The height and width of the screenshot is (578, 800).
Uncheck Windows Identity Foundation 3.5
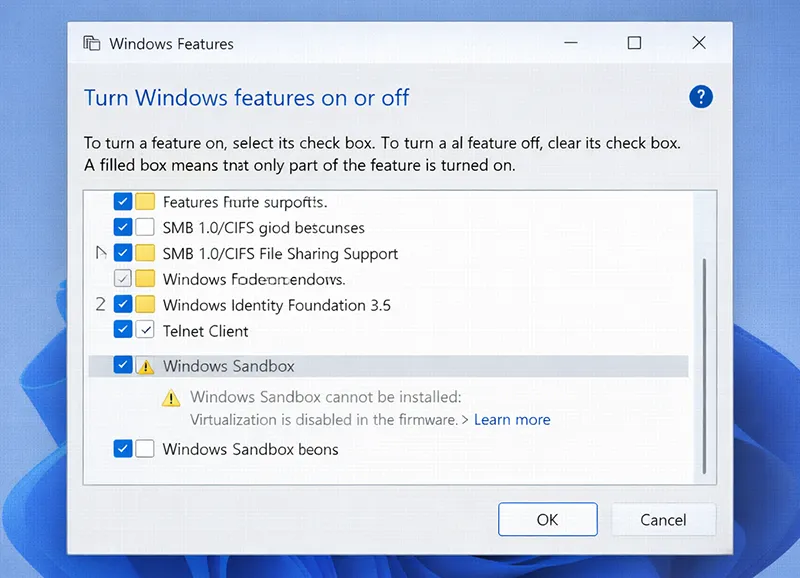click(x=122, y=304)
